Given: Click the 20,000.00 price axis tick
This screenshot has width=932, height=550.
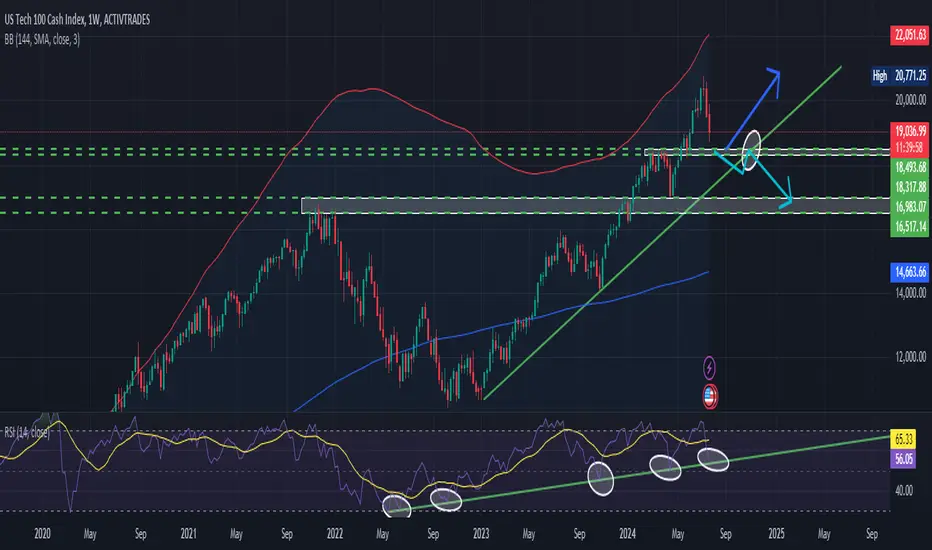Looking at the screenshot, I should (910, 99).
